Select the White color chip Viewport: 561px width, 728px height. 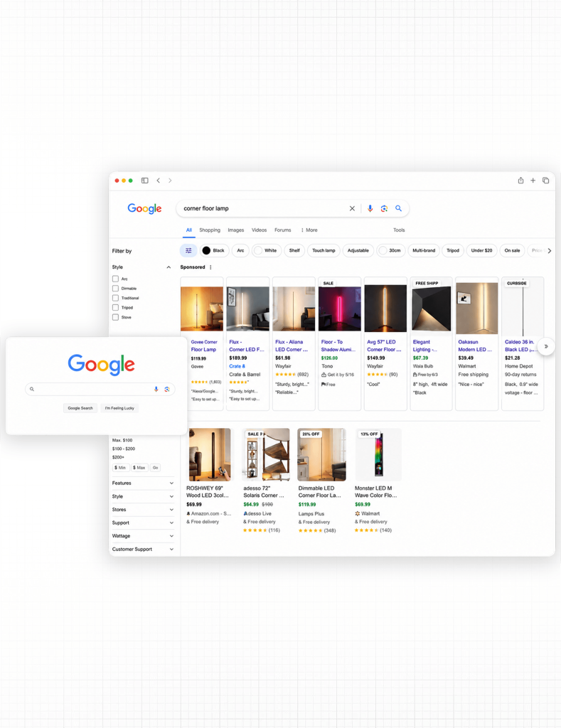[x=266, y=251]
